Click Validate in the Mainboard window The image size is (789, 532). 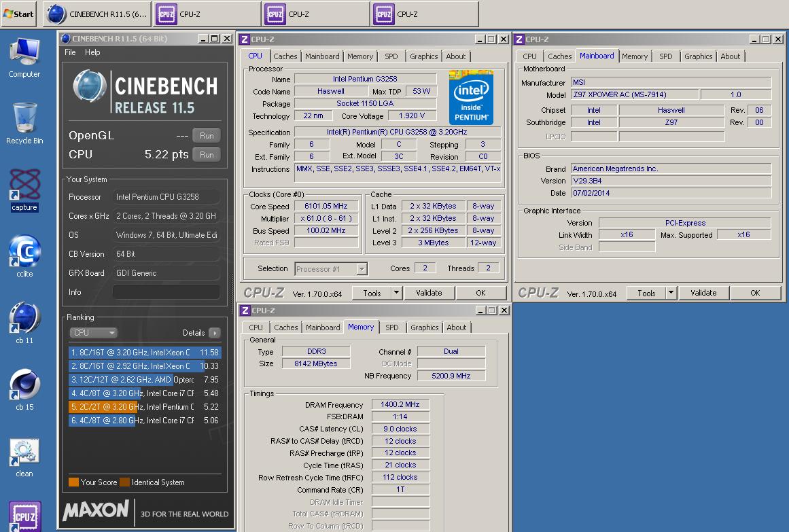[703, 293]
